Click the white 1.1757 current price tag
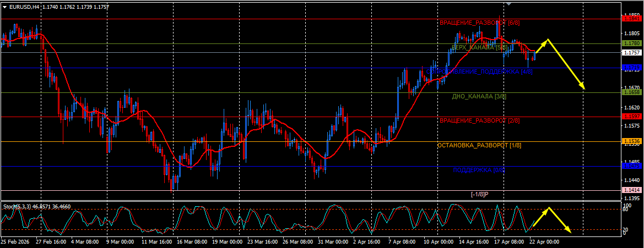644x248 pixels. pos(631,52)
